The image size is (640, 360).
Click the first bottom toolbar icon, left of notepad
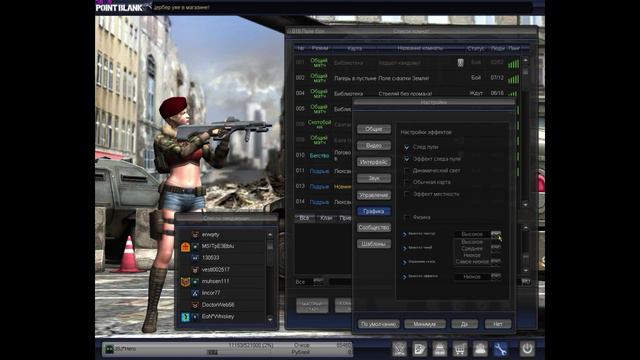click(400, 349)
